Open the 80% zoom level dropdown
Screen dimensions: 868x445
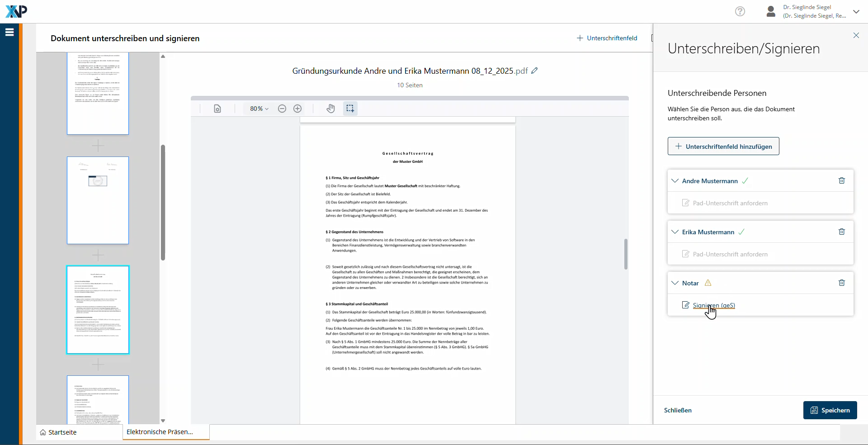click(259, 109)
